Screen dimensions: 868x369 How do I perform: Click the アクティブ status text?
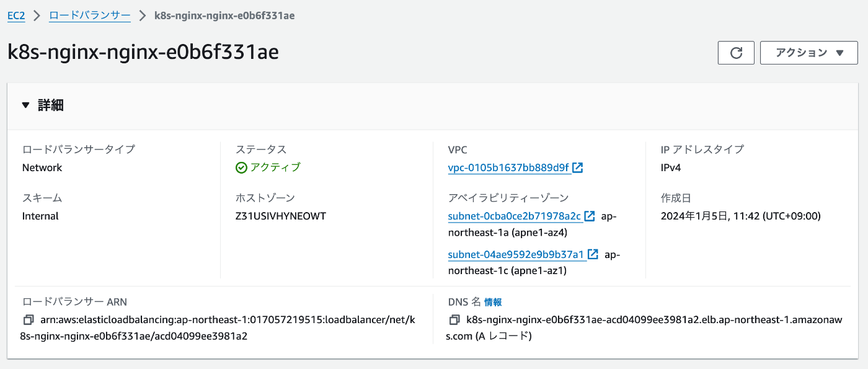pyautogui.click(x=275, y=167)
